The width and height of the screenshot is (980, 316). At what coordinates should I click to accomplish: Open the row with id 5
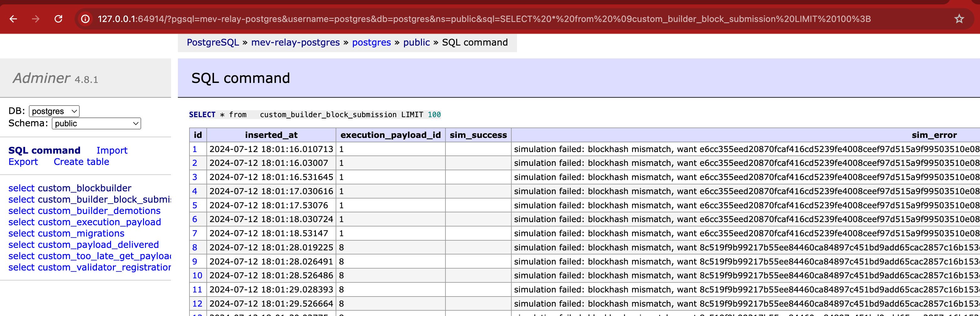pyautogui.click(x=195, y=205)
